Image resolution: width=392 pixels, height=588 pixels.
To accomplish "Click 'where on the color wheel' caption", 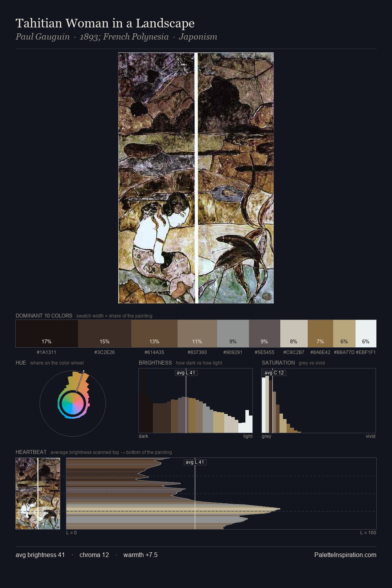I will point(57,363).
